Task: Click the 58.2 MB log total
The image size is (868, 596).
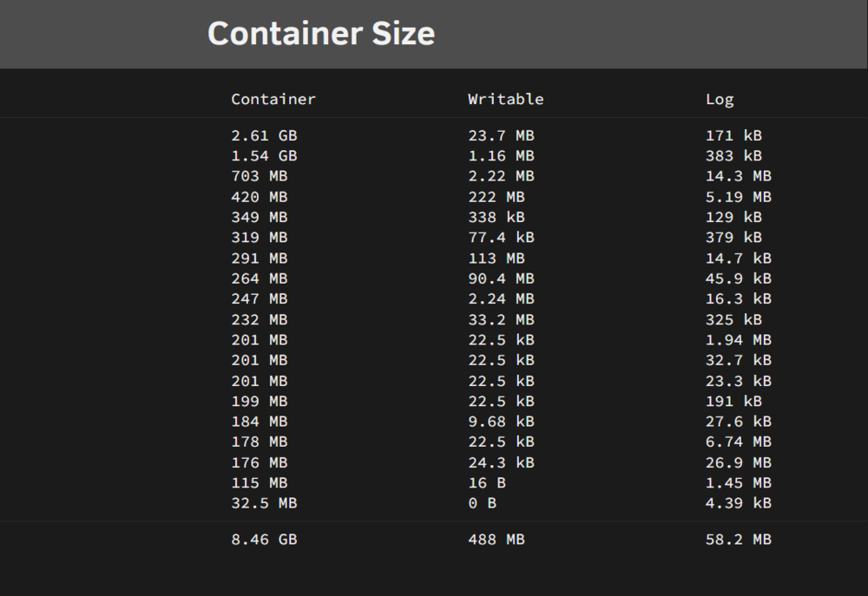Action: coord(738,540)
